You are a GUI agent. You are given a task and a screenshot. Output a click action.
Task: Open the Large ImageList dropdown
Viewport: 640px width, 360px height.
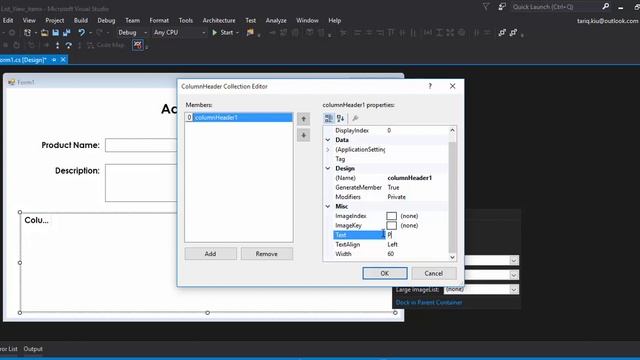tap(514, 289)
